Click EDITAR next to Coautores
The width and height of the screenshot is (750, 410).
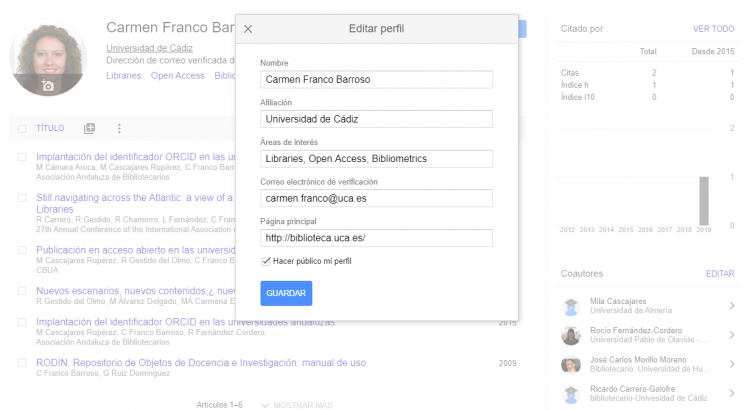(720, 274)
